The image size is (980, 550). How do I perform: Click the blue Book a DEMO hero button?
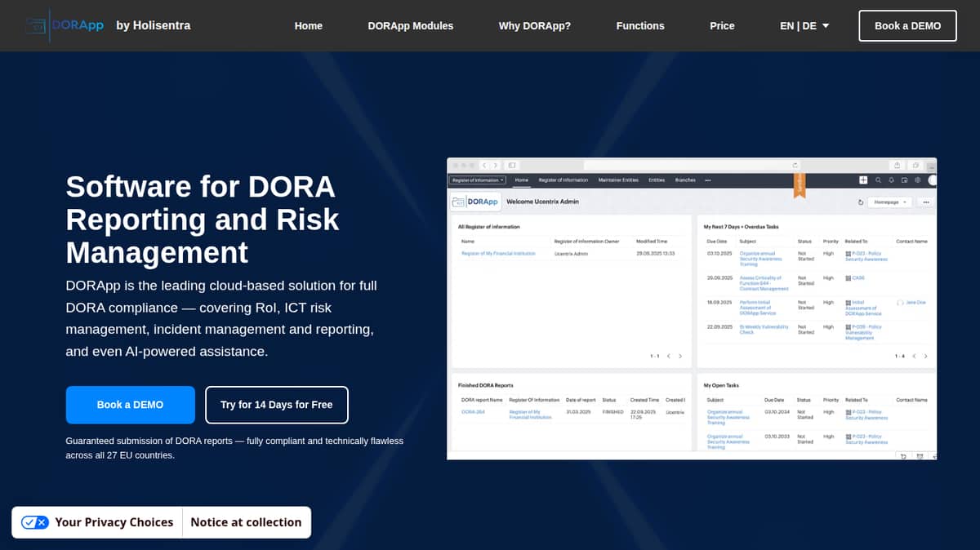click(131, 405)
